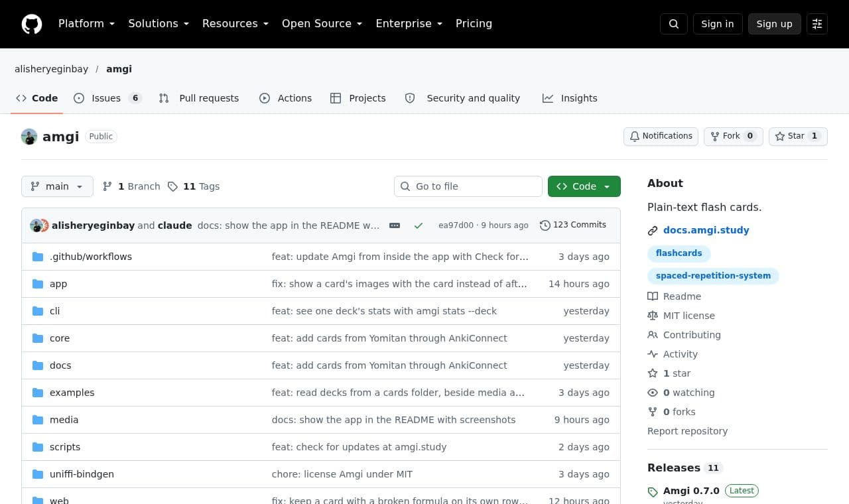Viewport: 849px width, 504px height.
Task: Open the alisheryeginbay avatar next to amgi
Action: click(29, 137)
